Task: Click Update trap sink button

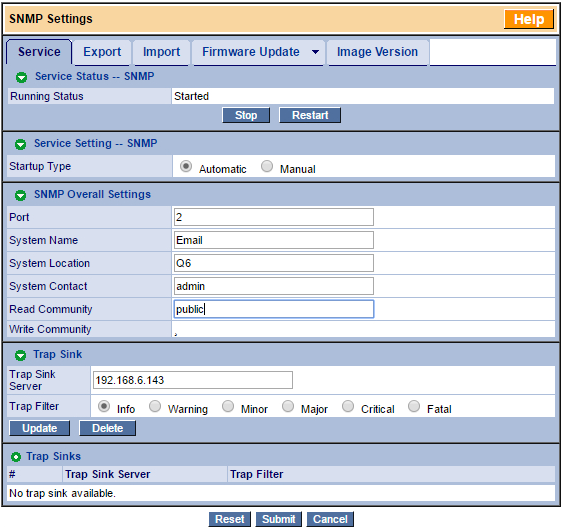Action: pos(39,428)
